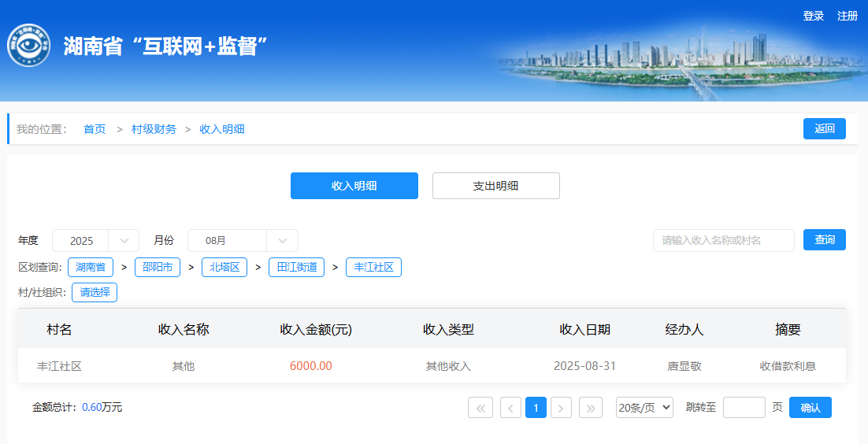This screenshot has height=444, width=868.
Task: Jump to the last page arrow
Action: [x=591, y=407]
